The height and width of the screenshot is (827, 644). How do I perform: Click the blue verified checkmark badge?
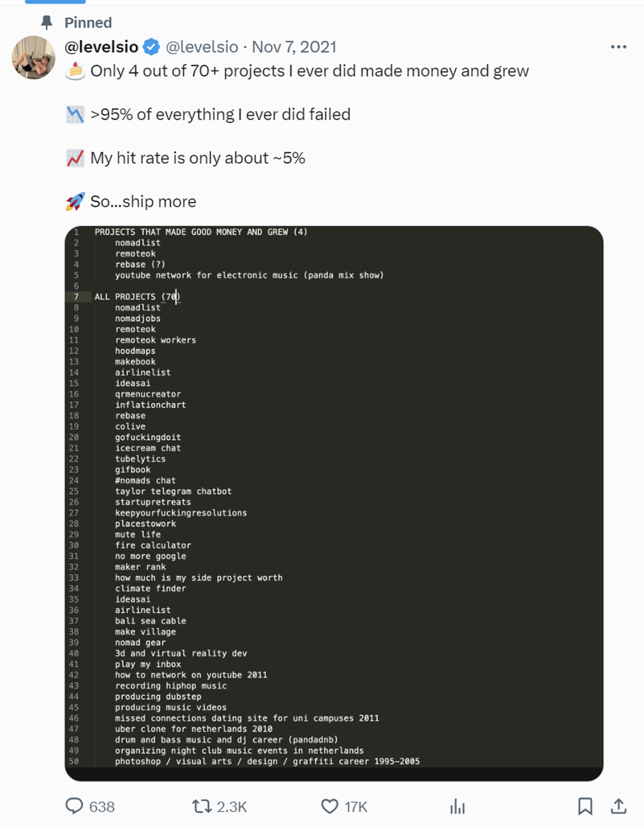pyautogui.click(x=151, y=47)
